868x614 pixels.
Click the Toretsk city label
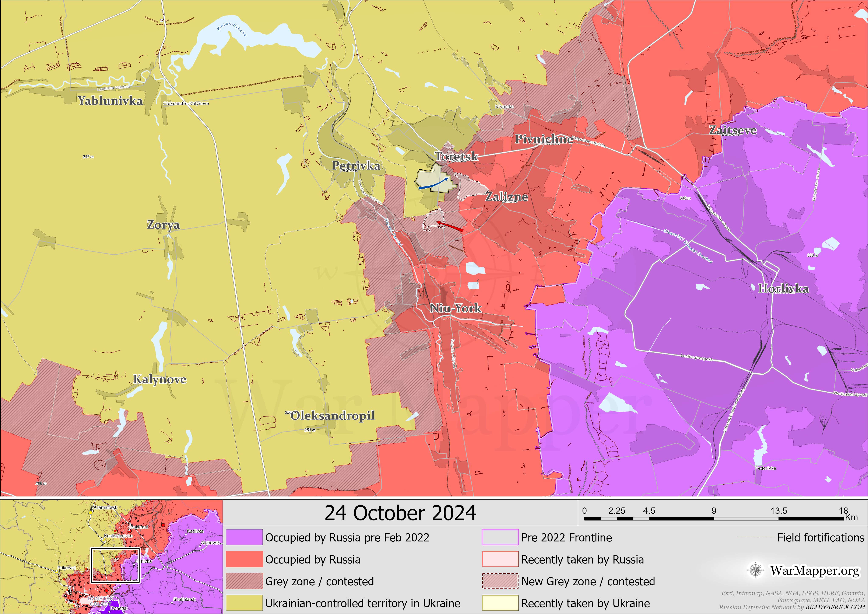click(456, 156)
